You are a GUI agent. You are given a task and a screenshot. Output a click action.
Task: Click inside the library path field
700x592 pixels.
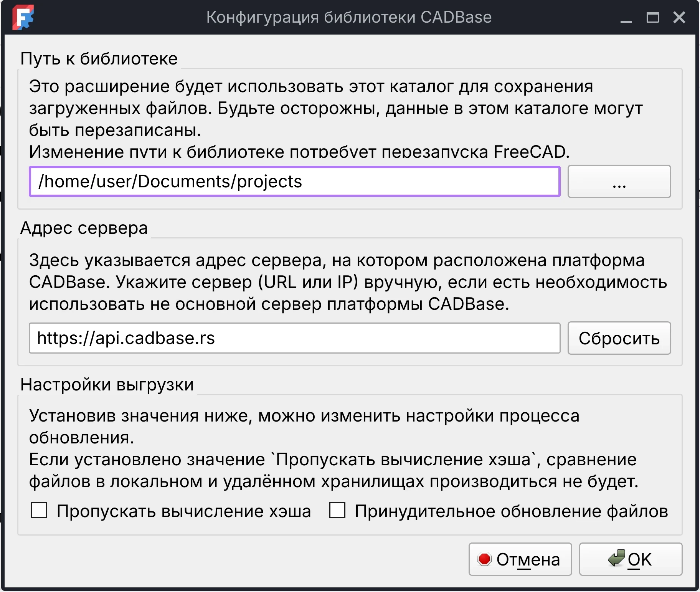[269, 182]
